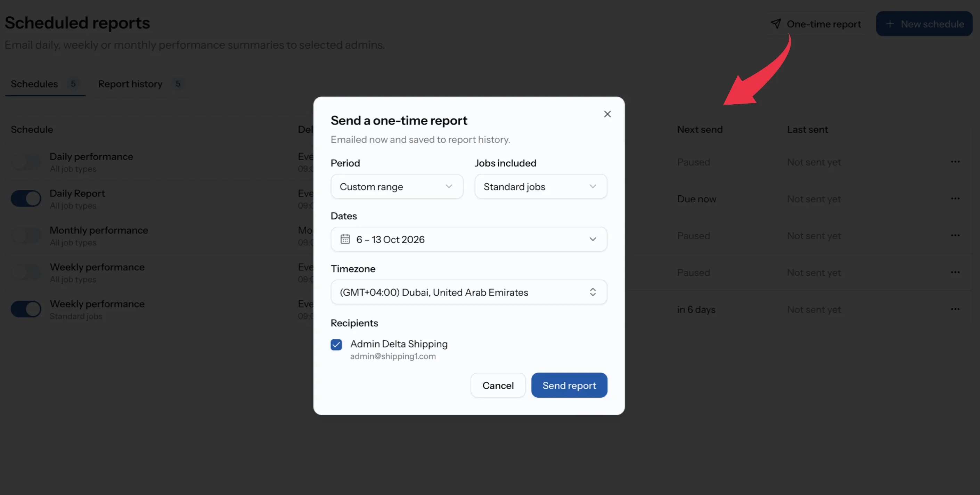The height and width of the screenshot is (495, 980).
Task: Click the calendar icon in the Dates field
Action: tap(345, 239)
